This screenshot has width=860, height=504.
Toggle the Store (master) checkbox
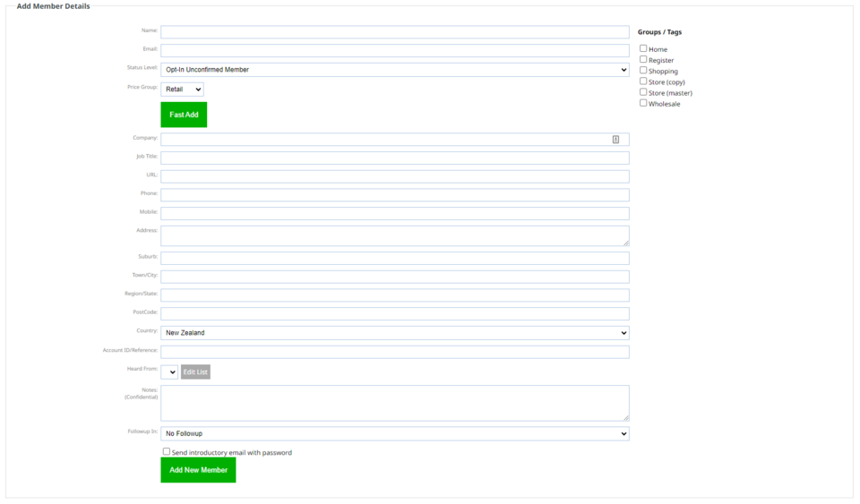coord(643,92)
